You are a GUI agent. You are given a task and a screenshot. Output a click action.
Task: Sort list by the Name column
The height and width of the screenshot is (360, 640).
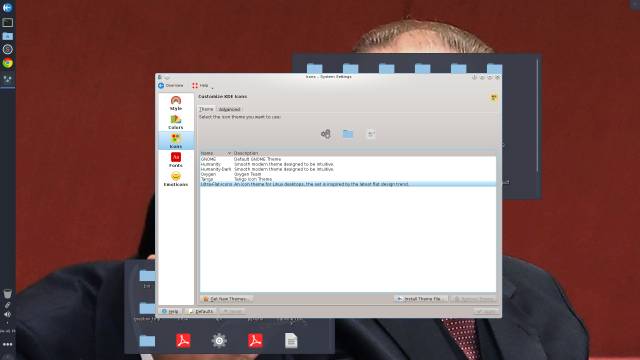(x=216, y=153)
